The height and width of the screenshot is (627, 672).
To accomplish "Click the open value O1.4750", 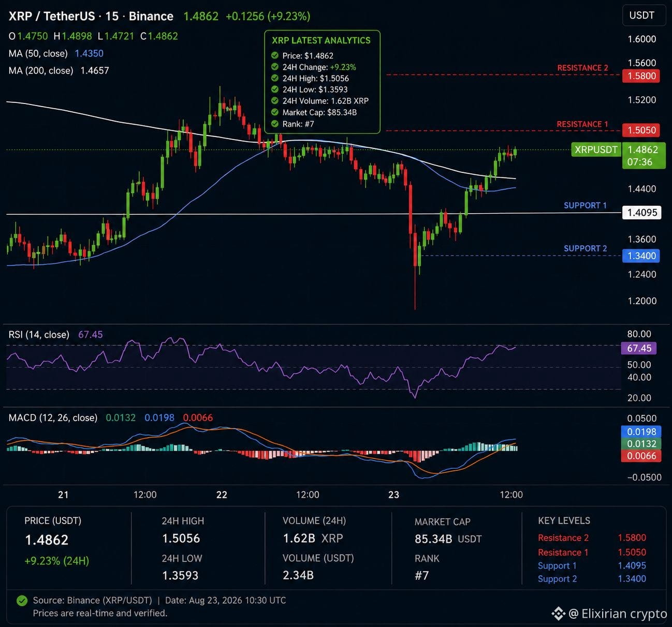I will [28, 36].
